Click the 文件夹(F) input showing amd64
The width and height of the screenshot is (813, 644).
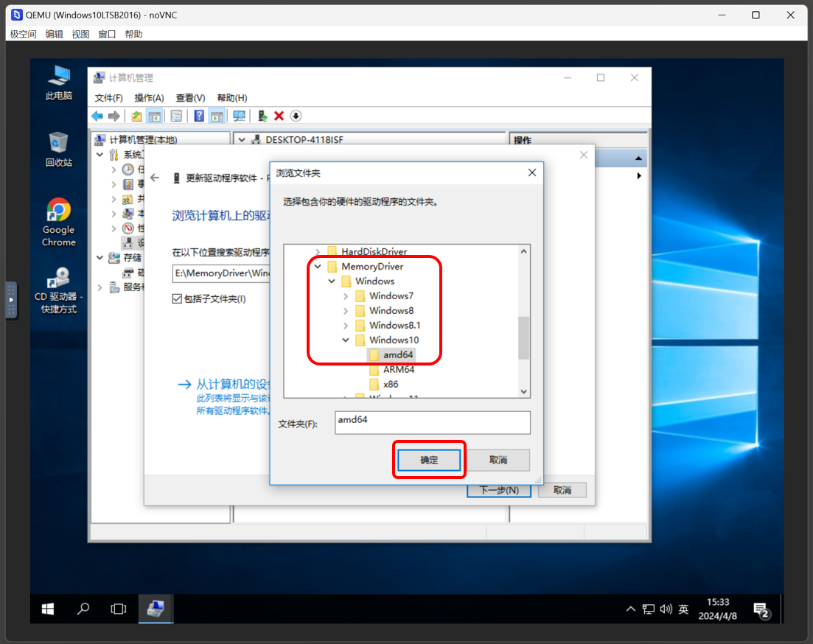pos(432,422)
